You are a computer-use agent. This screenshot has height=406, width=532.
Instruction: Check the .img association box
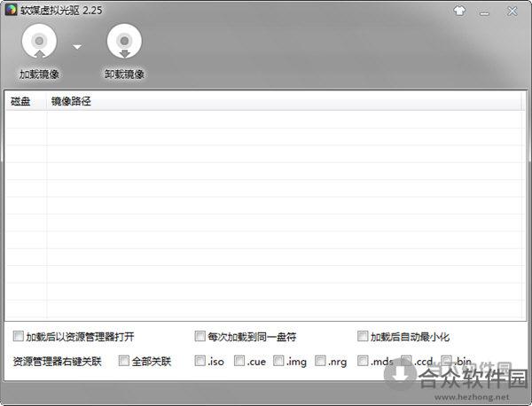pyautogui.click(x=278, y=361)
